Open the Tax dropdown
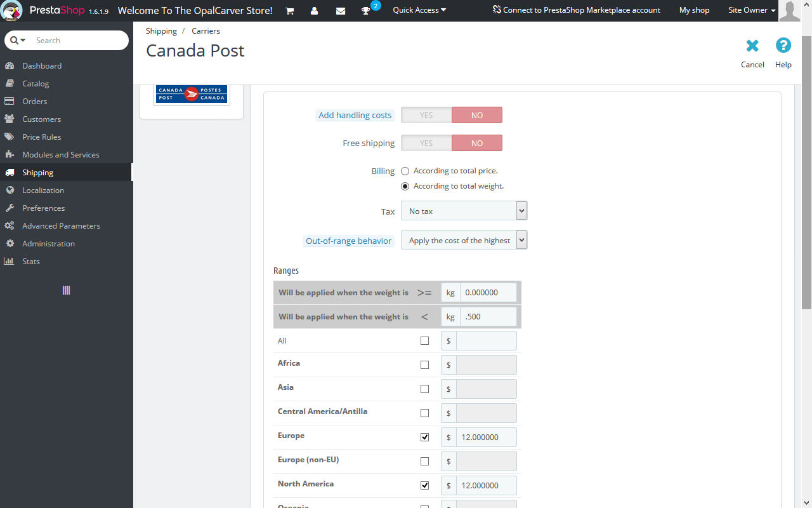 [x=464, y=211]
